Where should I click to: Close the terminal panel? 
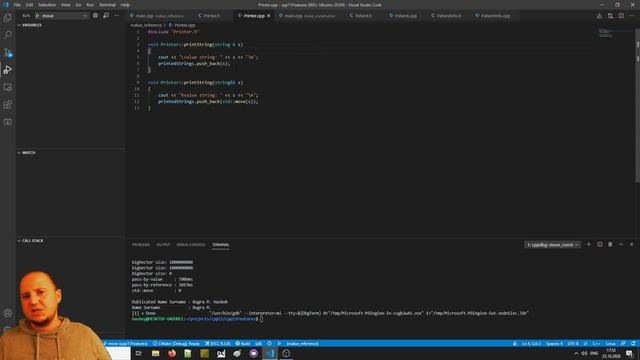[x=631, y=244]
